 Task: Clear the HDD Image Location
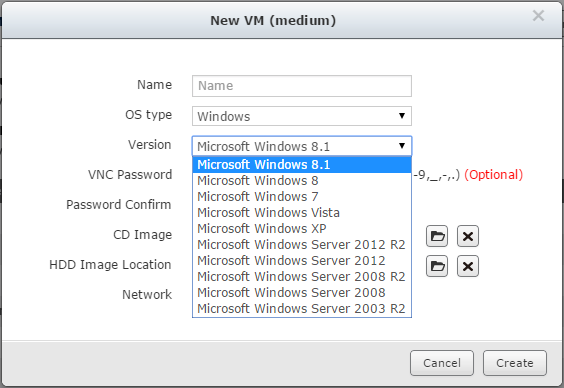click(468, 266)
